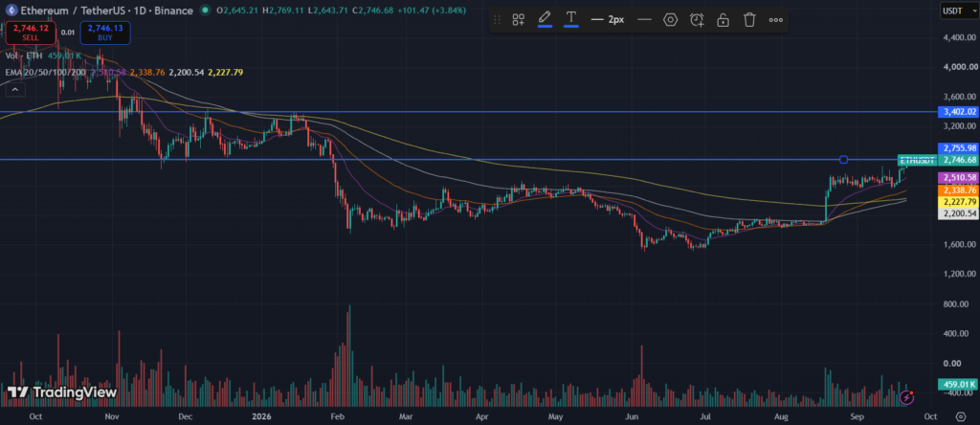Viewport: 980px width, 425px height.
Task: Click the purple 2,510.58 EMA price label
Action: pos(958,177)
